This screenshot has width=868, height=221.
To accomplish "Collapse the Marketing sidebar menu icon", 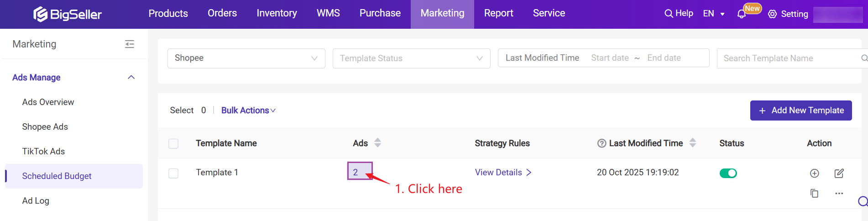I will [130, 44].
